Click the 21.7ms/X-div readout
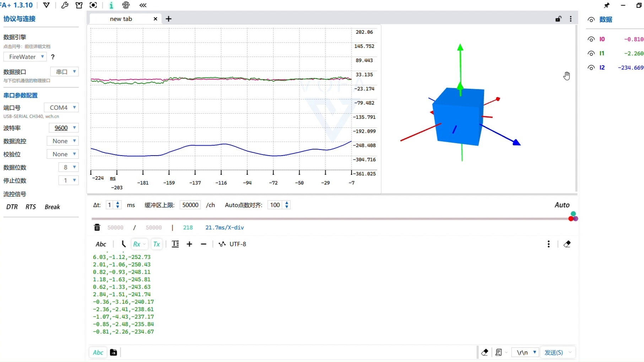 224,227
